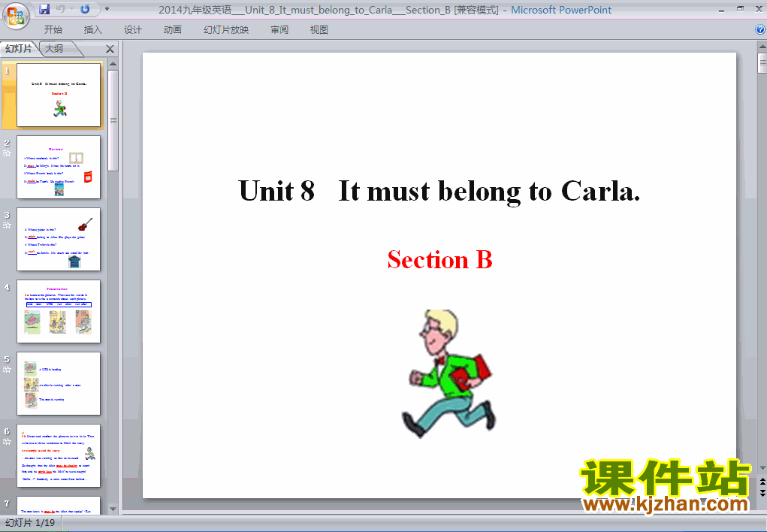Image resolution: width=767 pixels, height=532 pixels.
Task: Click main slide scroll down arrow
Action: [762, 468]
